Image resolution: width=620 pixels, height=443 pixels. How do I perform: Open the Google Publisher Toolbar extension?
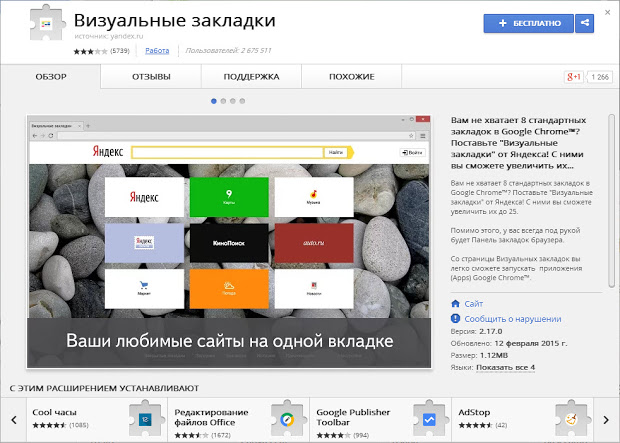pos(380,419)
